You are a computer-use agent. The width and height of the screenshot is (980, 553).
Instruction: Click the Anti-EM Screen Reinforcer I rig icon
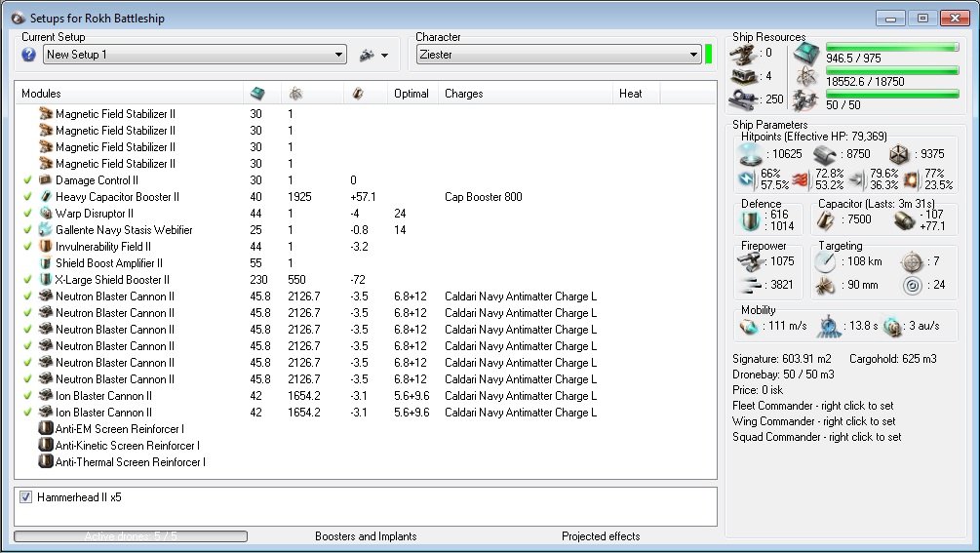tap(45, 429)
